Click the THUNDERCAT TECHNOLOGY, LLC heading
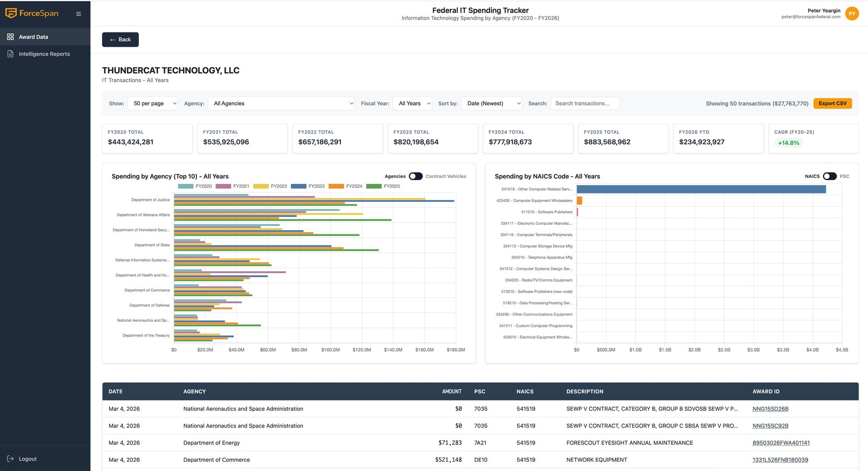 tap(171, 71)
